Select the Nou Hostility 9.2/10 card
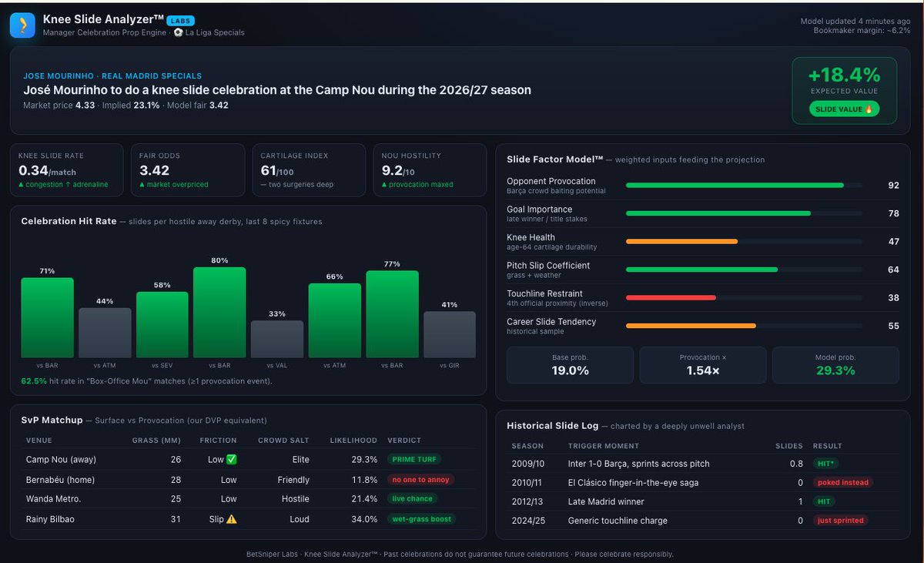The width and height of the screenshot is (924, 563). coord(430,170)
